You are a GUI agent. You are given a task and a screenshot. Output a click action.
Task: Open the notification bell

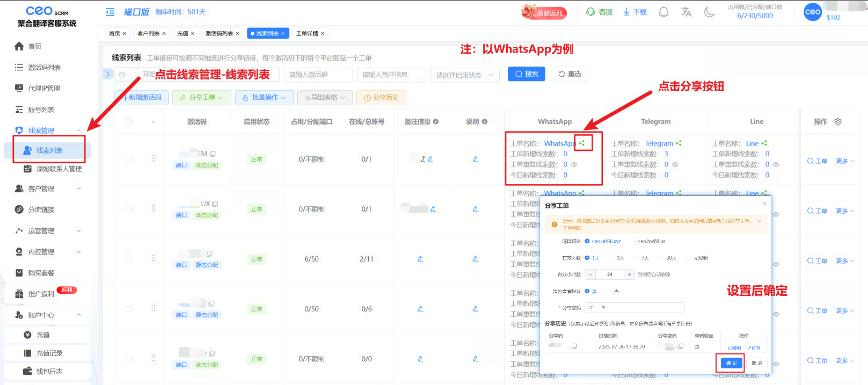click(x=663, y=12)
